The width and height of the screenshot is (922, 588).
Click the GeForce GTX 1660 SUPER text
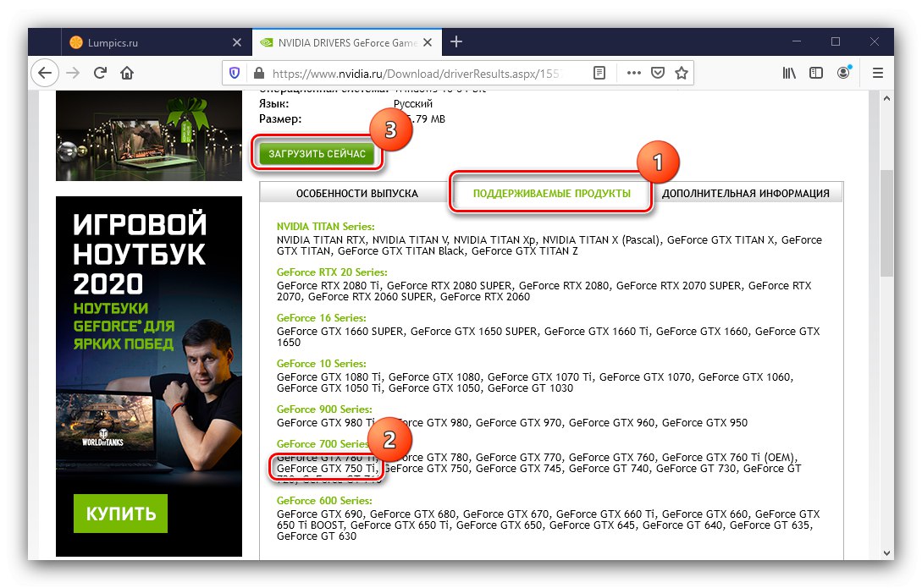340,332
